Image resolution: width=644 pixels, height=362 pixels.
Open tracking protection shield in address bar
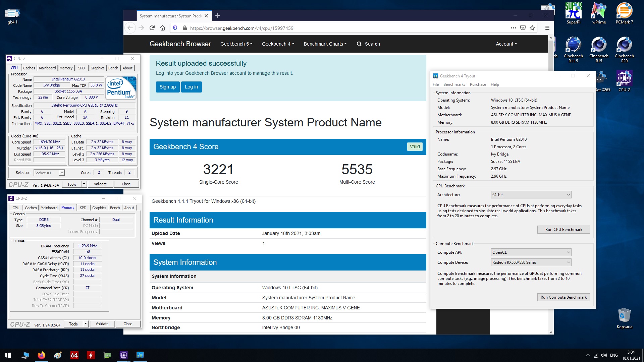click(x=175, y=28)
